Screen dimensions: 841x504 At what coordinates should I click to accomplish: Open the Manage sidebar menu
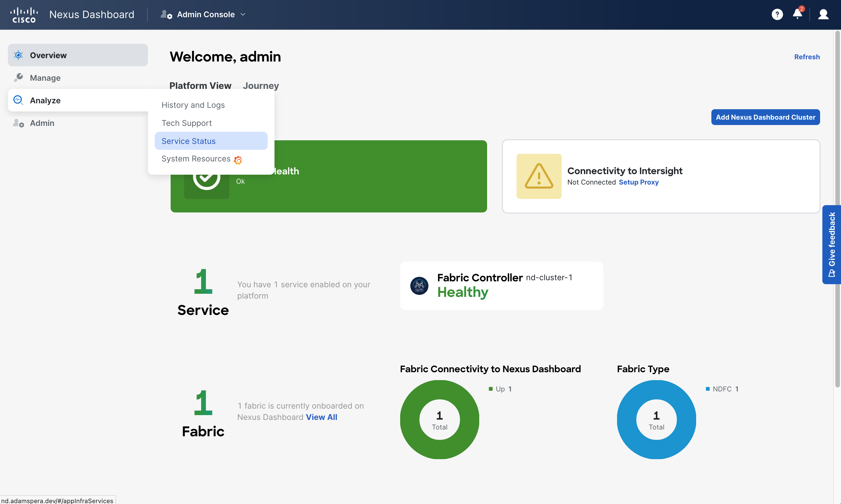coord(78,78)
